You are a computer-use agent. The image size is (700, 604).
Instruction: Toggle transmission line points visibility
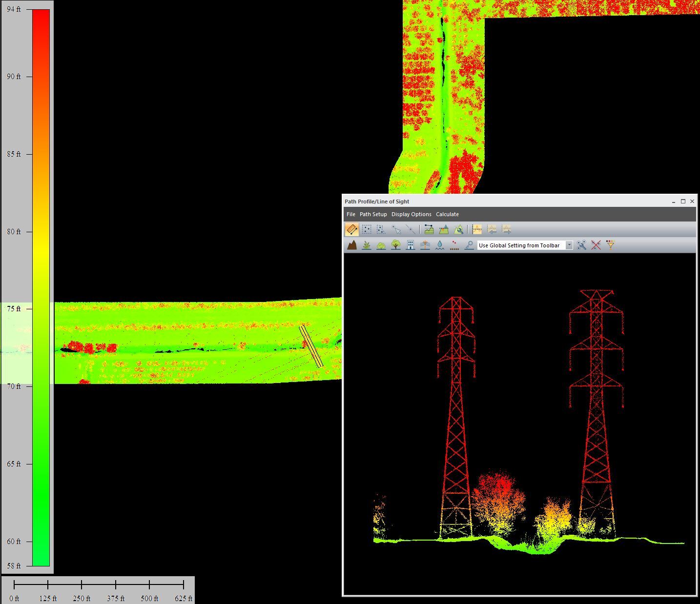(x=425, y=245)
